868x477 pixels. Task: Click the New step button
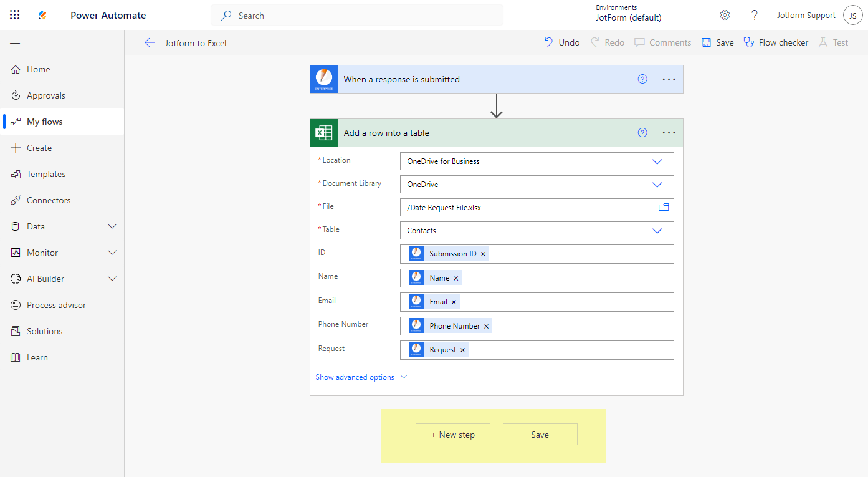click(x=453, y=435)
